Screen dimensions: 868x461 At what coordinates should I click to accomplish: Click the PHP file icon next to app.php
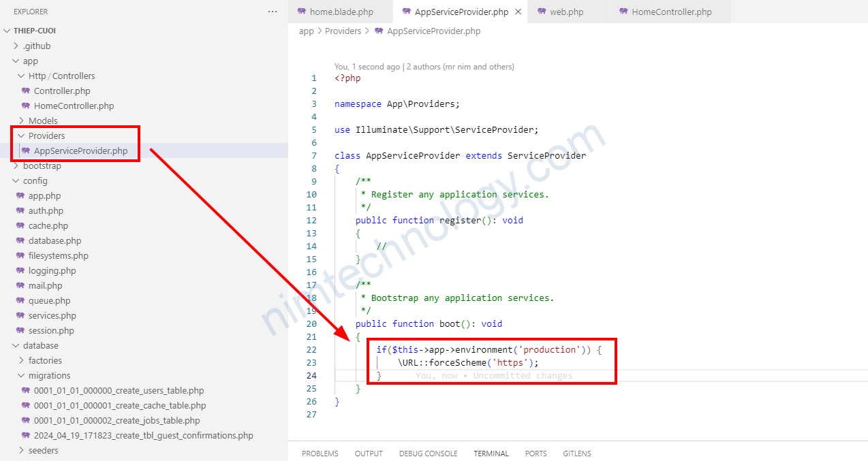[x=20, y=195]
